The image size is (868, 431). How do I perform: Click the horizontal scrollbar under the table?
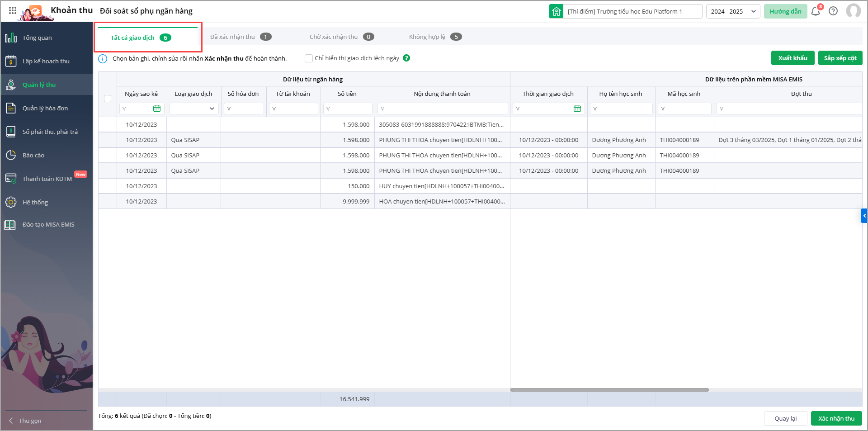click(609, 390)
